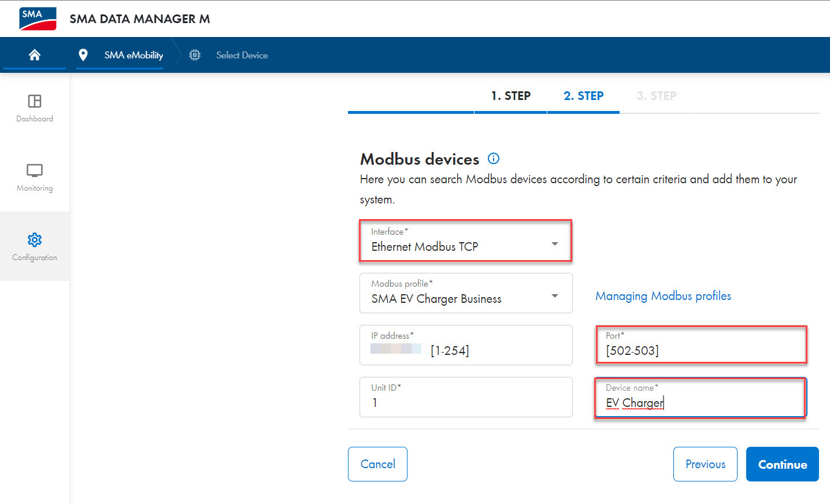
Task: Focus the Port field
Action: (701, 345)
